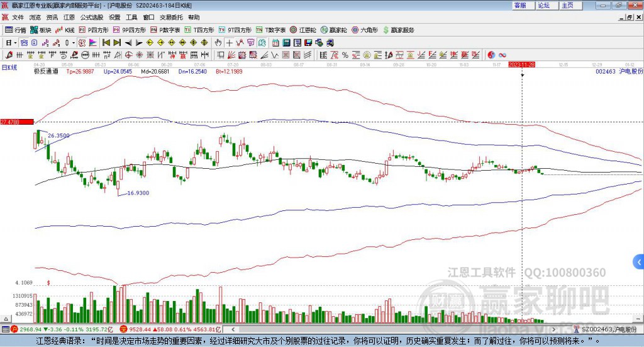Open the 交易委托 menu
This screenshot has height=347, width=644.
tap(171, 17)
